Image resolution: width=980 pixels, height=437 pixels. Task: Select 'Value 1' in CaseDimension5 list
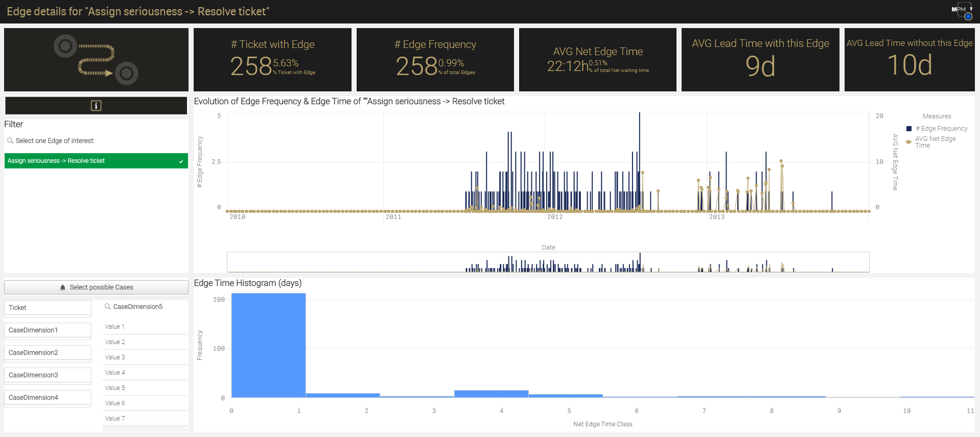pyautogui.click(x=145, y=327)
